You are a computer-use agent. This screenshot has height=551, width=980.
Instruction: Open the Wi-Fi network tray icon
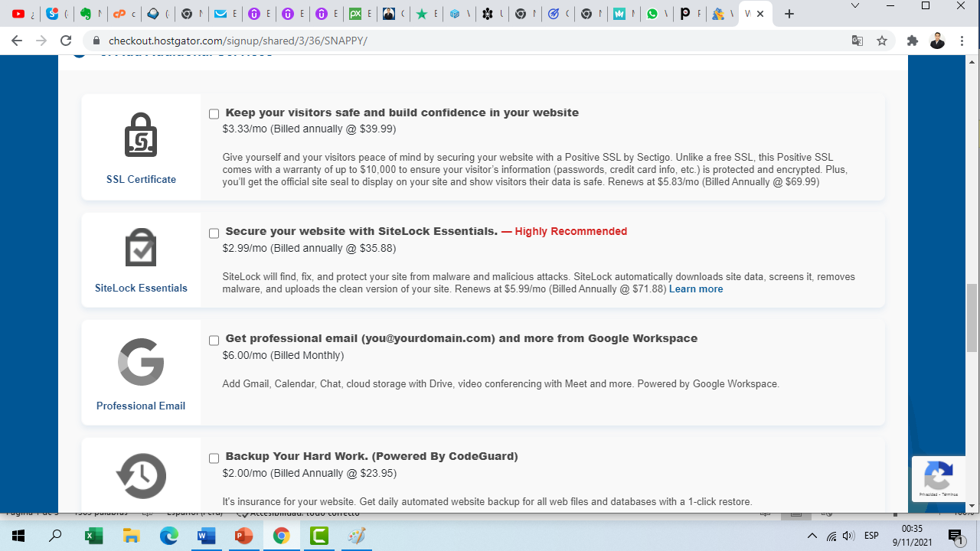coord(831,536)
